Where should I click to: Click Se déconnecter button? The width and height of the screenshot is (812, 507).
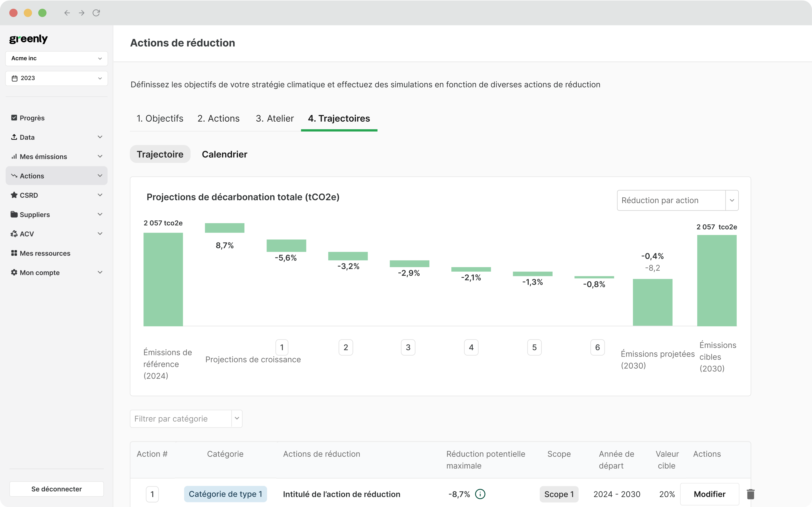pos(56,489)
